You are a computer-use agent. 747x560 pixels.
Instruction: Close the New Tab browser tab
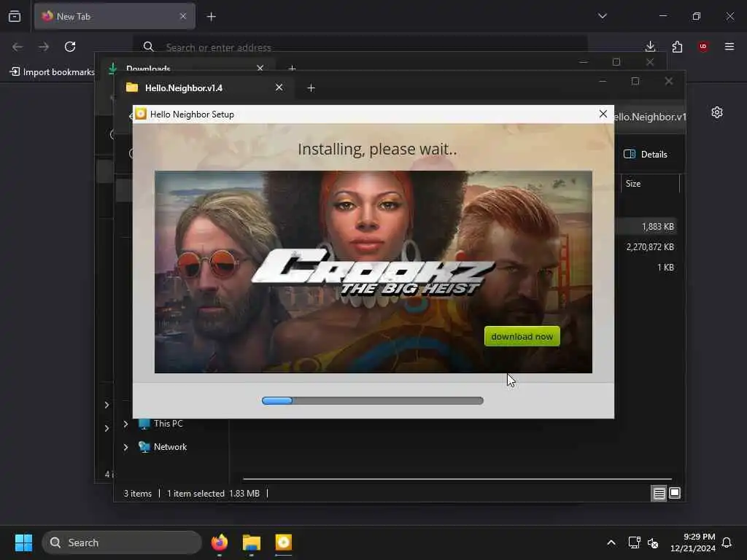click(x=183, y=16)
